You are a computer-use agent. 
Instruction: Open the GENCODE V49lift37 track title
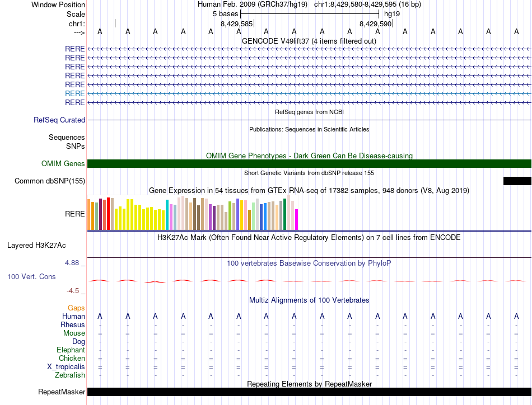coord(309,41)
